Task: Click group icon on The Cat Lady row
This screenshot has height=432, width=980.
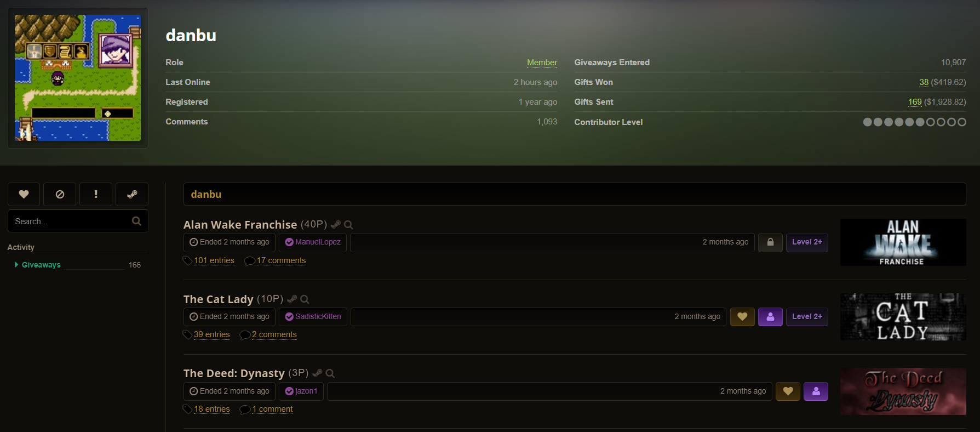Action: [770, 317]
